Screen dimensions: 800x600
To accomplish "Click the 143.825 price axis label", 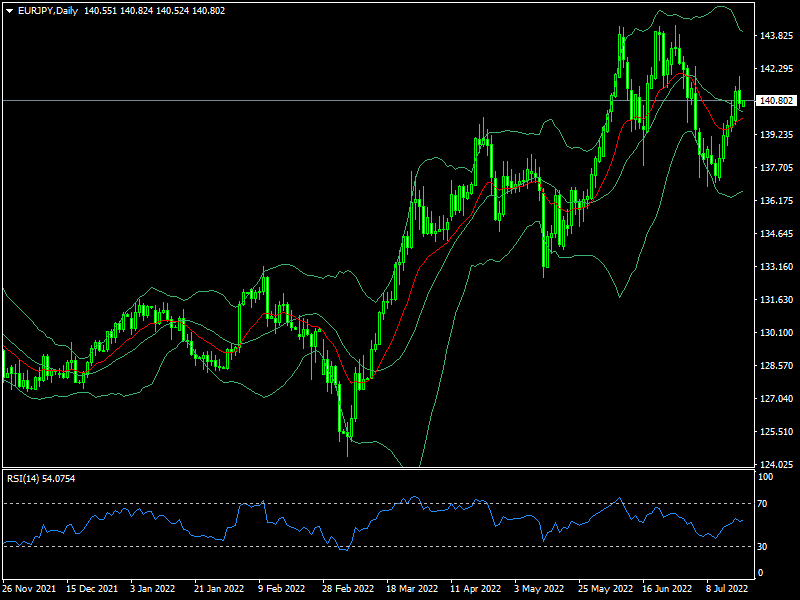I will 777,36.
